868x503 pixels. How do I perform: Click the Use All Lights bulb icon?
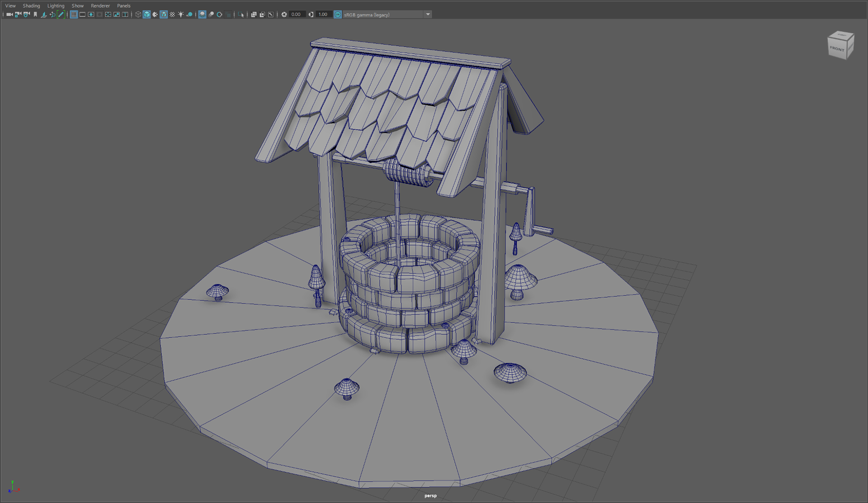(x=181, y=14)
